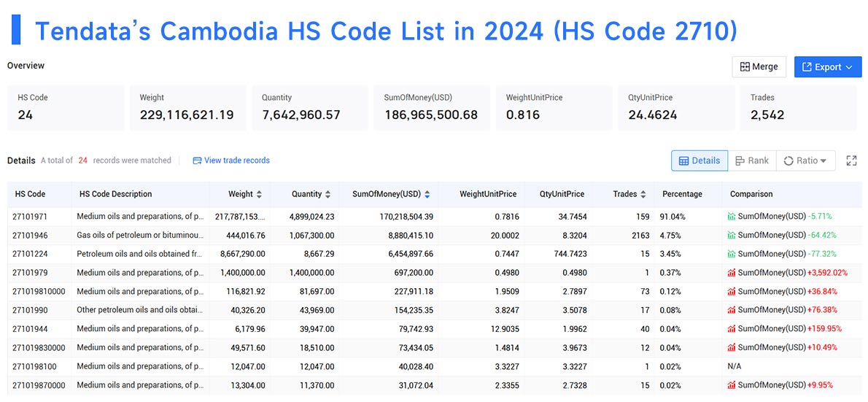The image size is (868, 402).
Task: Click comparison chart icon for row 27101971
Action: point(732,217)
